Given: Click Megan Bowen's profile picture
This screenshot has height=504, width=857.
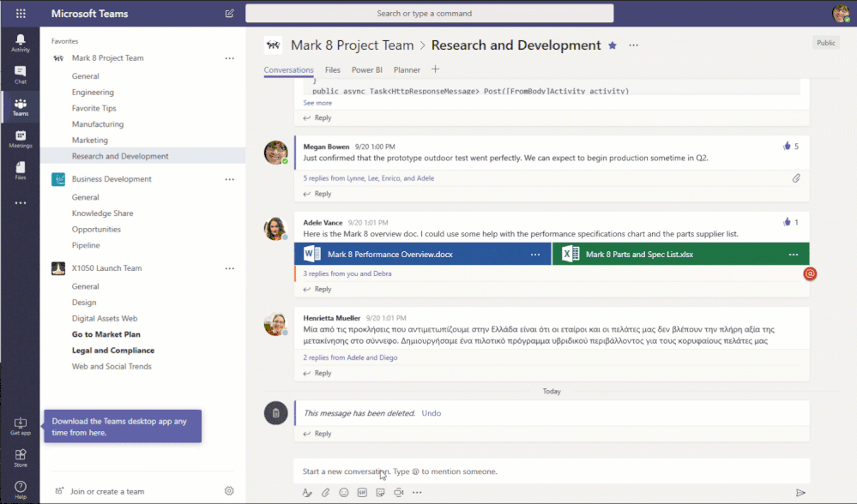Looking at the screenshot, I should [275, 153].
